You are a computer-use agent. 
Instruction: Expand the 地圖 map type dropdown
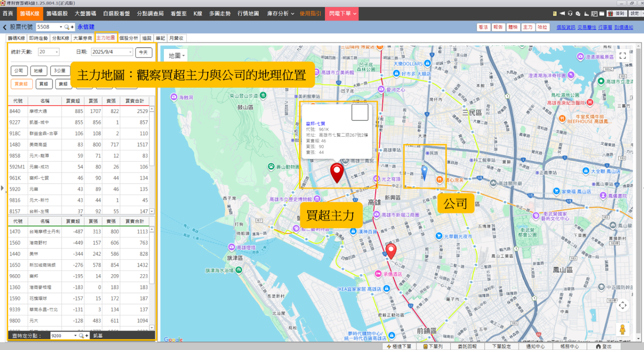pyautogui.click(x=176, y=55)
